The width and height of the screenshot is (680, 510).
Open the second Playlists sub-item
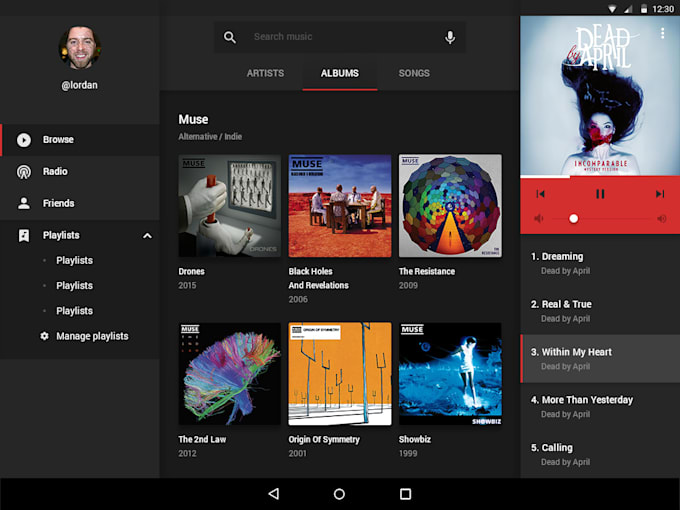[x=75, y=285]
